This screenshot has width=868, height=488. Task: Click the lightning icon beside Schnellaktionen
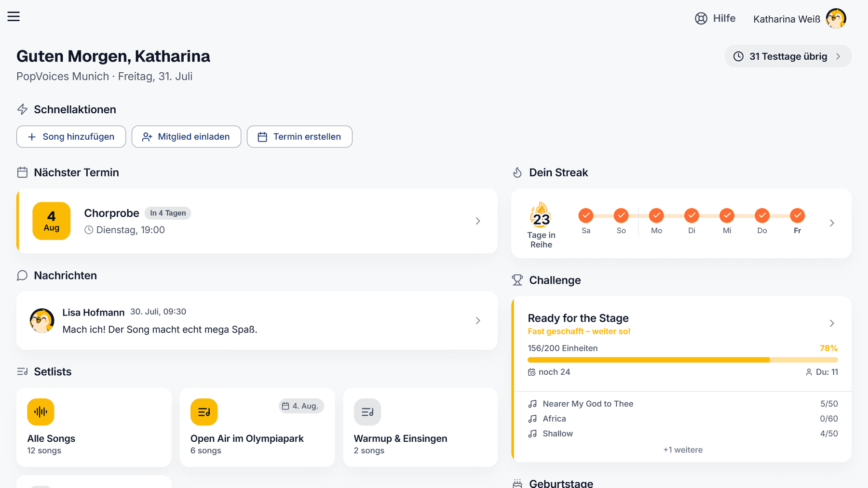(x=22, y=109)
